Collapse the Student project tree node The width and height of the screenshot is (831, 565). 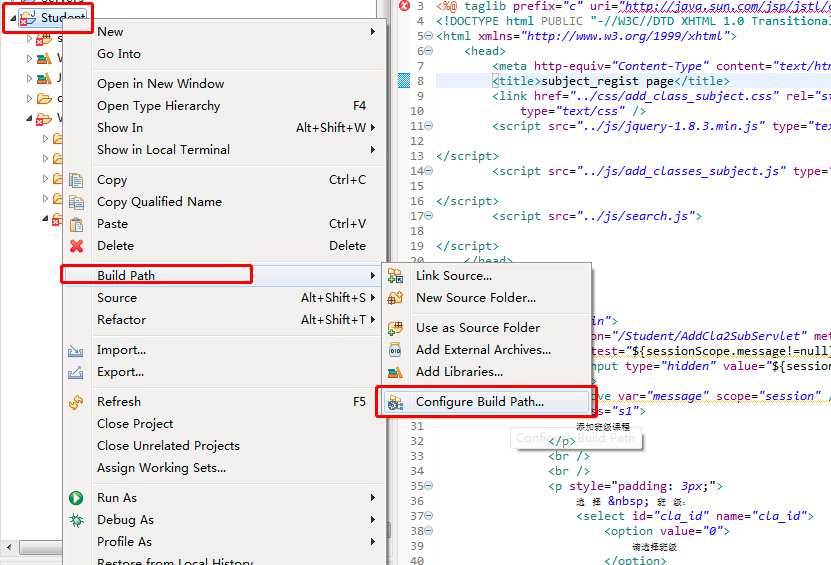click(13, 19)
